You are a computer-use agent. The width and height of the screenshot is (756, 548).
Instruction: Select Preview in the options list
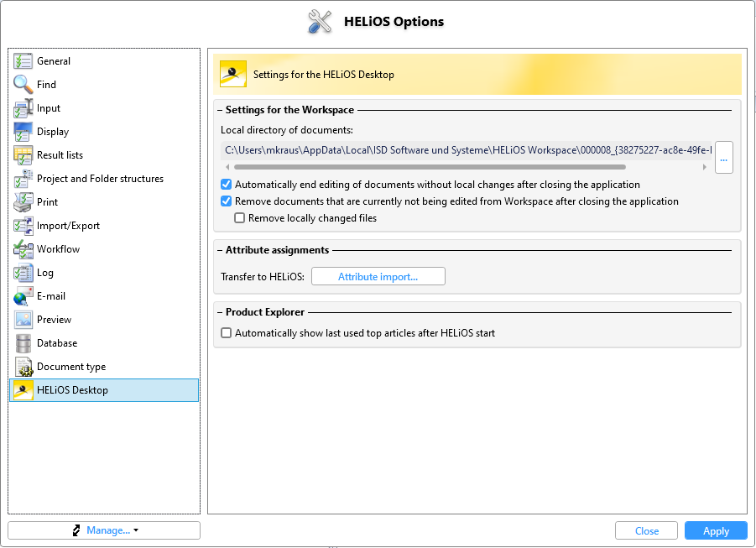click(x=104, y=320)
